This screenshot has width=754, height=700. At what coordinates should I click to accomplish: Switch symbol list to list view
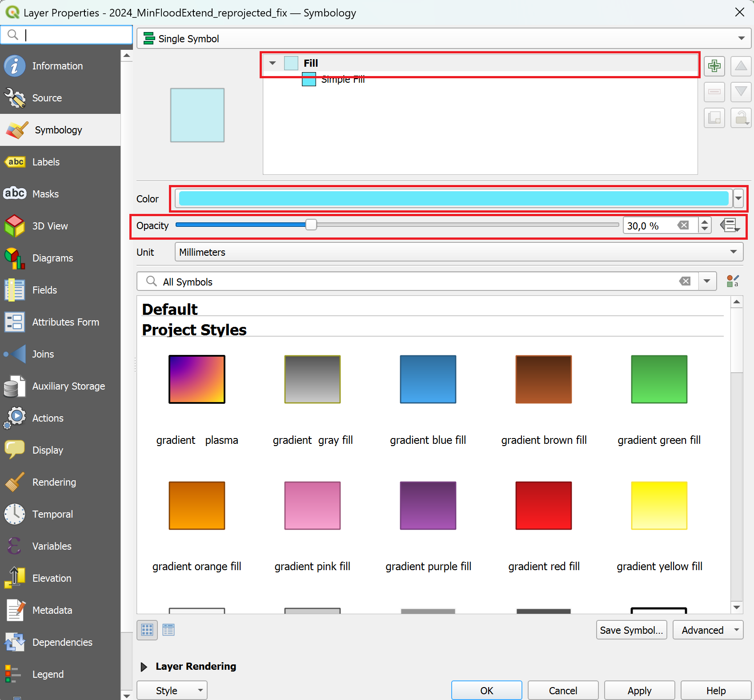pyautogui.click(x=168, y=630)
